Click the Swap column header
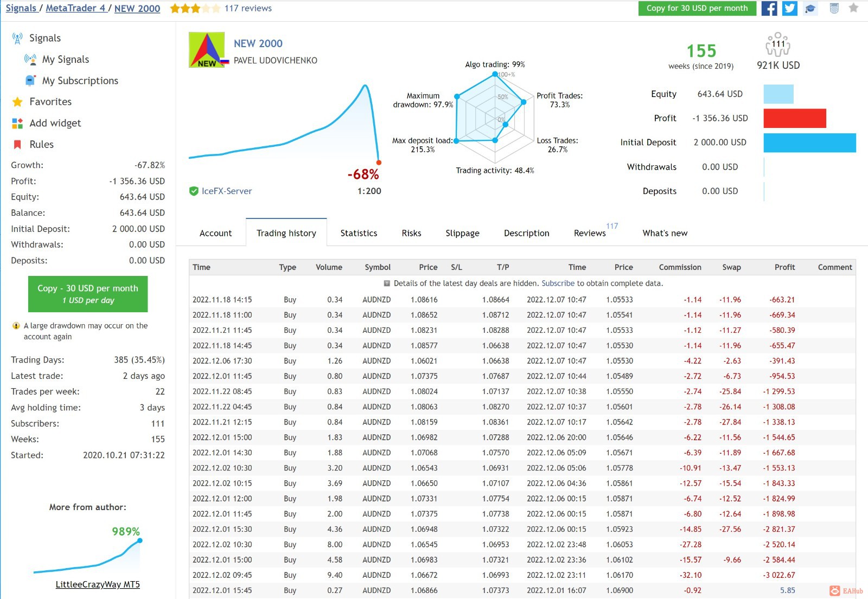The width and height of the screenshot is (868, 599). pos(731,267)
